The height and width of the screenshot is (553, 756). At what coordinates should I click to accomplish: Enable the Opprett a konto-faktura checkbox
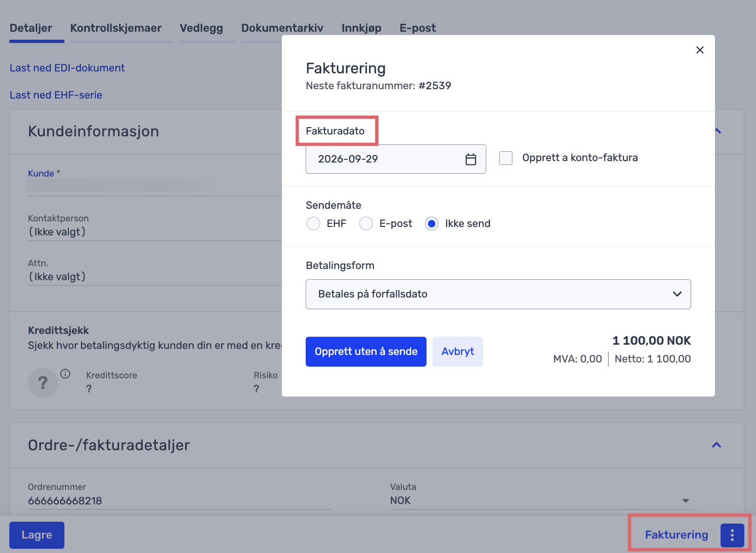[x=506, y=158]
